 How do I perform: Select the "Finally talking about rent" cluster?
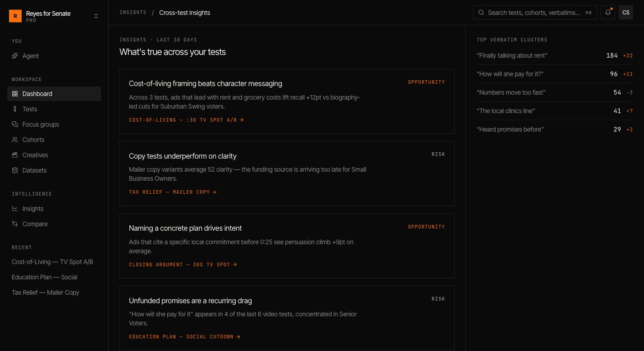[x=555, y=55]
